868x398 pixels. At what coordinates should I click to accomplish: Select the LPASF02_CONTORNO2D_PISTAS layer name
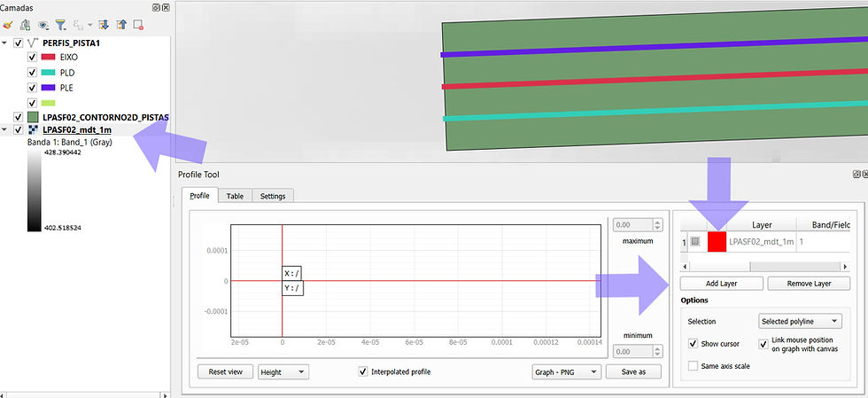(105, 118)
